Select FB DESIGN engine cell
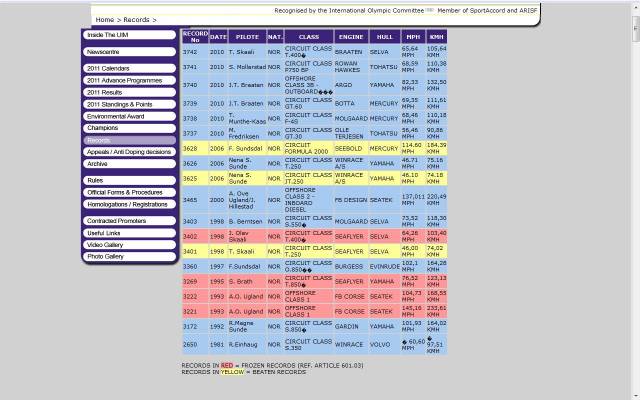The width and height of the screenshot is (640, 400). click(x=351, y=200)
